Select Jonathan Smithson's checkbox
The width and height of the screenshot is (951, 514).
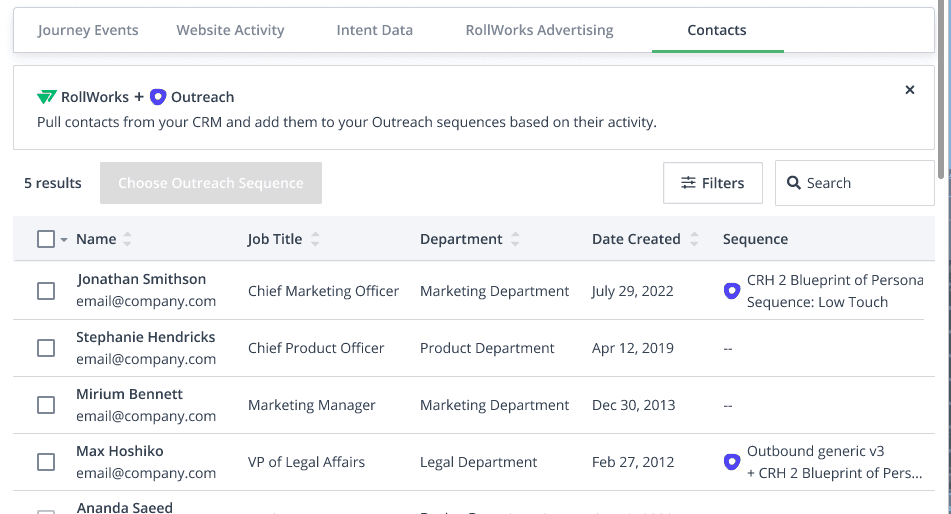[x=46, y=291]
